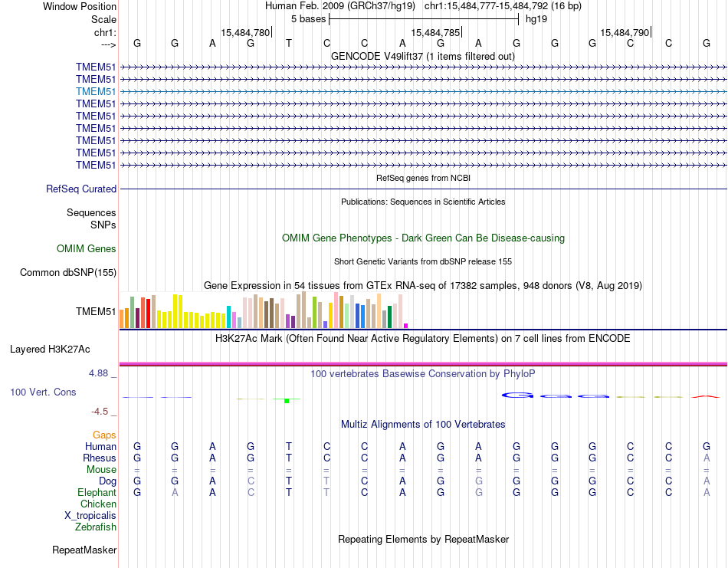
Task: Click the RefSeq genes from NCBI title
Action: [423, 178]
